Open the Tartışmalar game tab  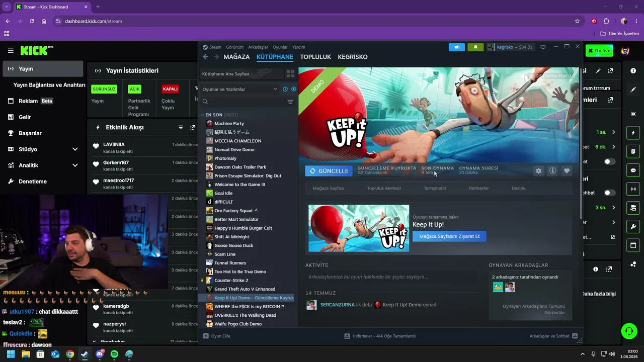click(435, 188)
